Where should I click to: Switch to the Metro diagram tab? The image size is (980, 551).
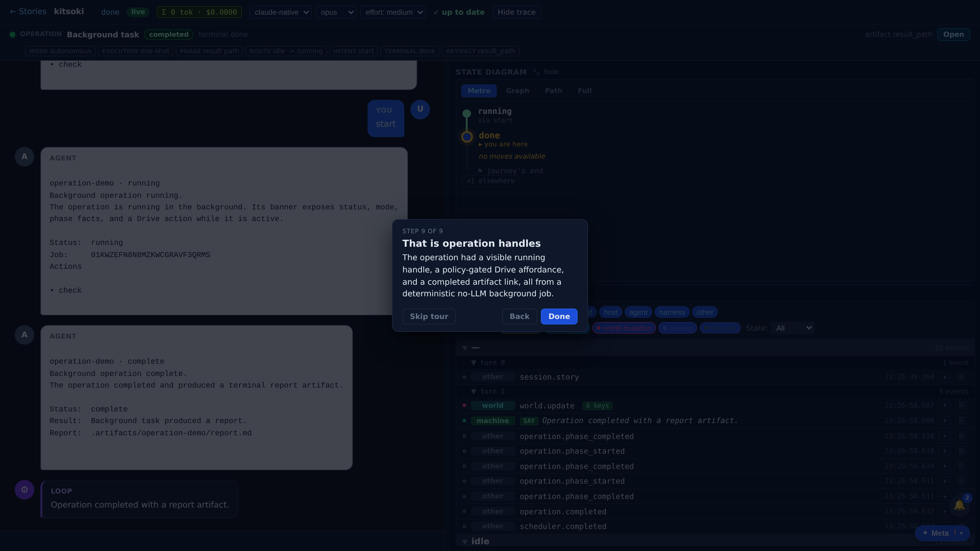[x=479, y=91]
